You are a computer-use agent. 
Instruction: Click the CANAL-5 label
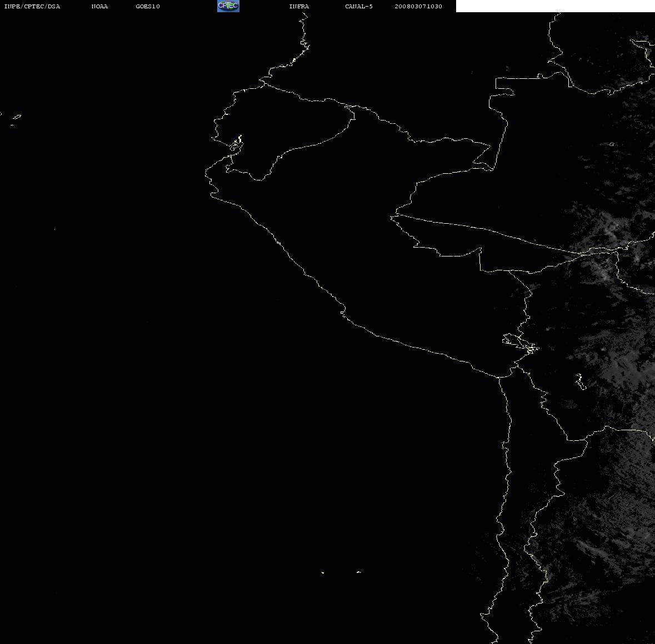tap(359, 6)
